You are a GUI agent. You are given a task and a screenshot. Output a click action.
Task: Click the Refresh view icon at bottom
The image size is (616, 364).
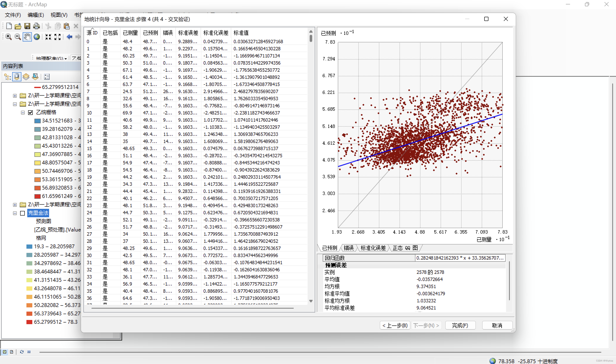pos(22,352)
